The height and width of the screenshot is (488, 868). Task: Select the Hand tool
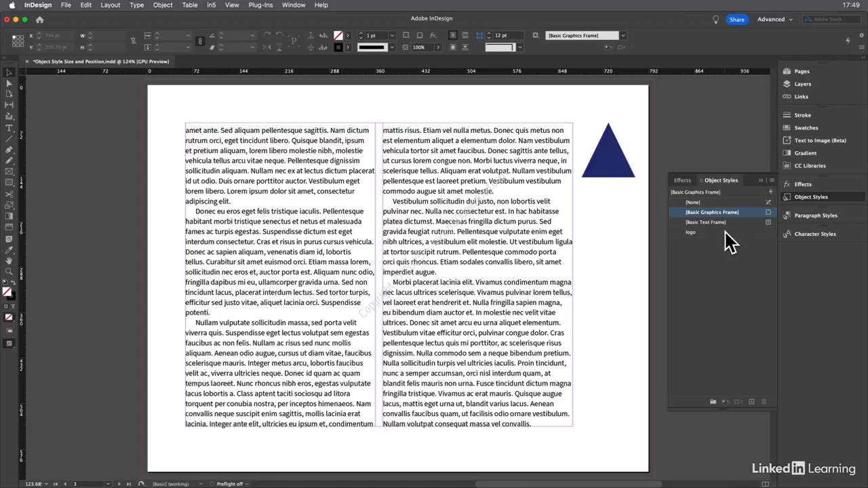[x=9, y=260]
